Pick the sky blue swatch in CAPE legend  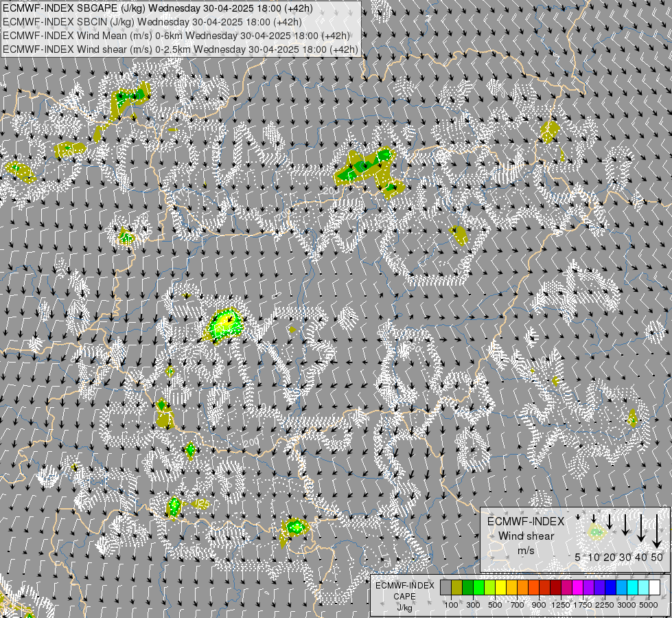[622, 587]
